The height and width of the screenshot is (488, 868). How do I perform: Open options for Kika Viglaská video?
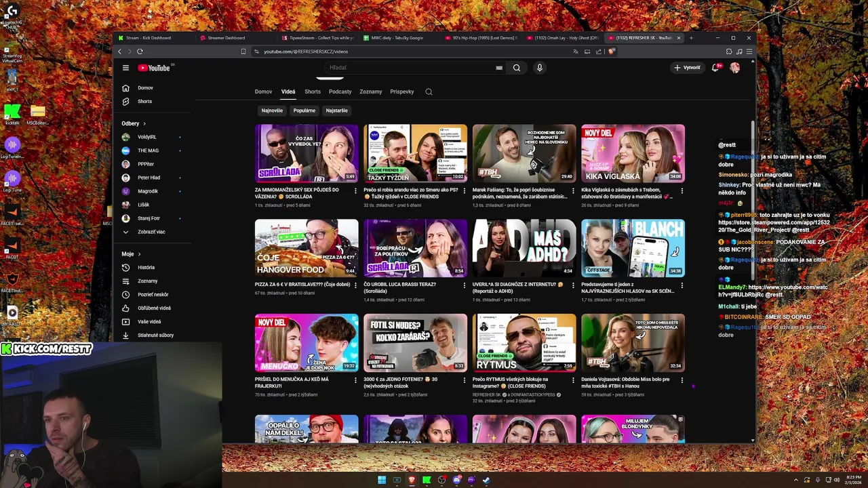click(682, 190)
